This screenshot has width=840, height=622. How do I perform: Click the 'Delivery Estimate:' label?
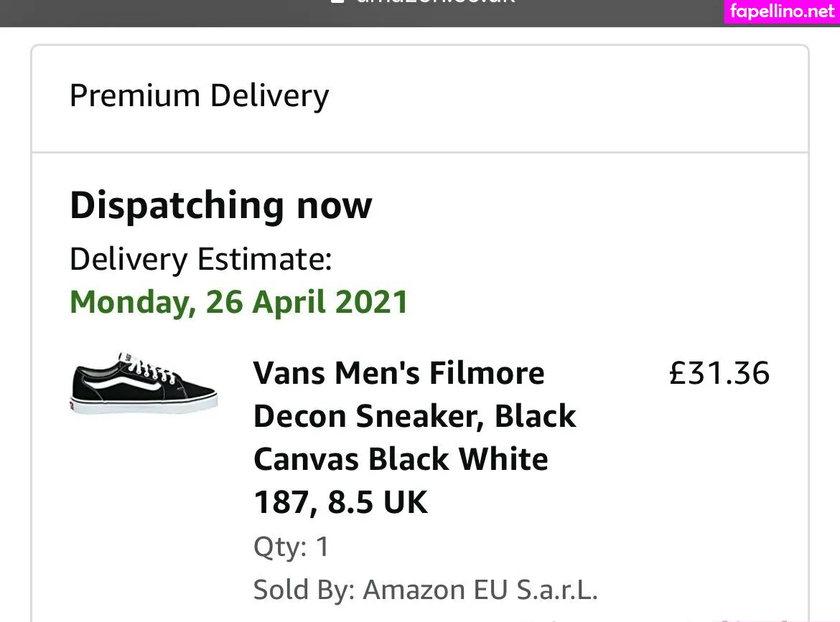[200, 259]
